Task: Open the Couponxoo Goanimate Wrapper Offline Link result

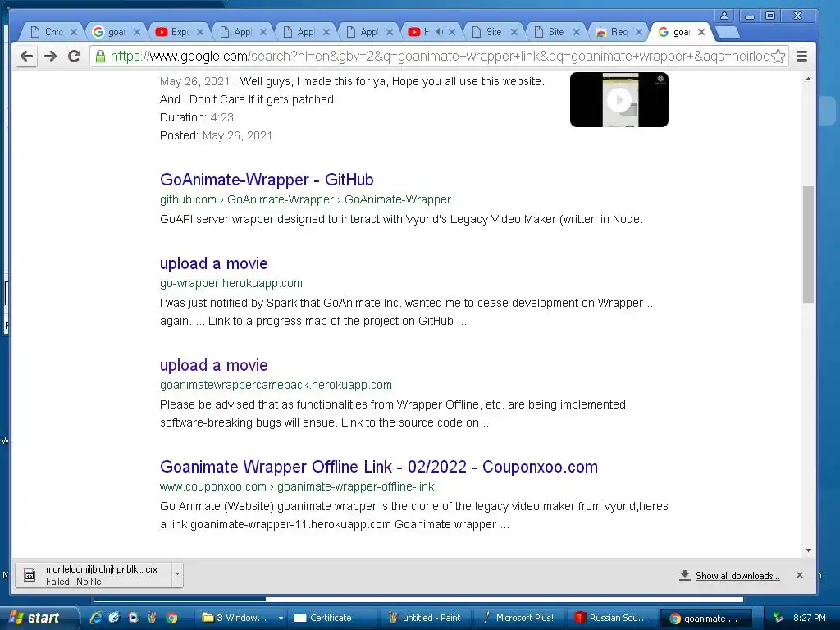Action: point(379,467)
